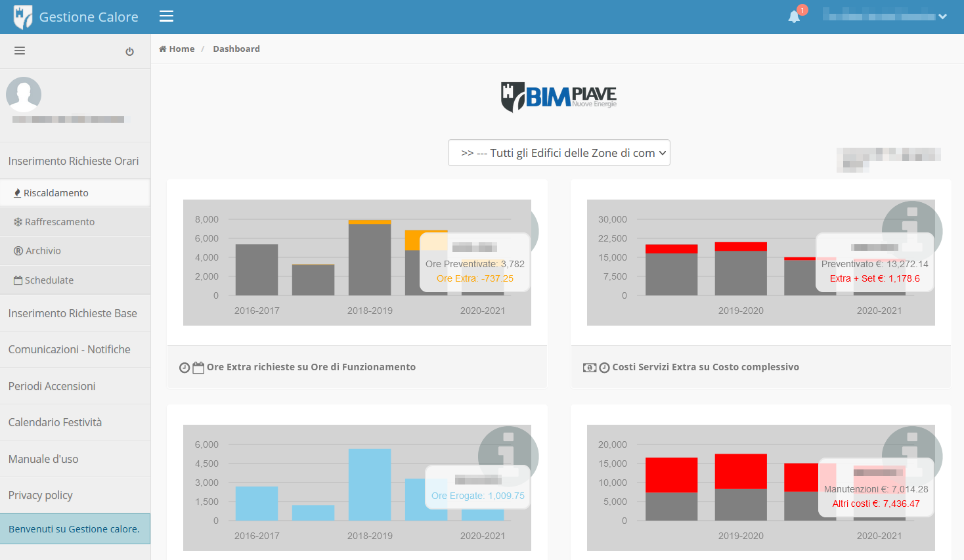This screenshot has height=560, width=964.
Task: Open Archivio submenu item
Action: [75, 251]
